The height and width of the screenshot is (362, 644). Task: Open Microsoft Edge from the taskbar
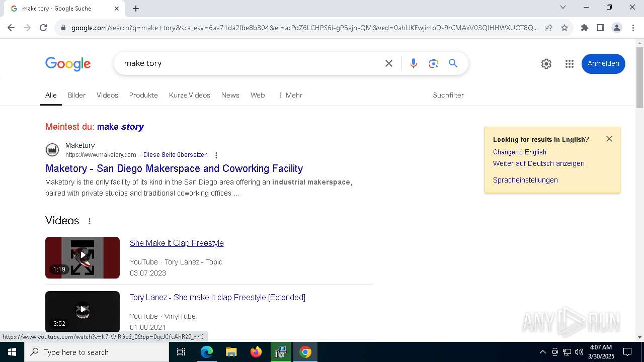point(207,352)
